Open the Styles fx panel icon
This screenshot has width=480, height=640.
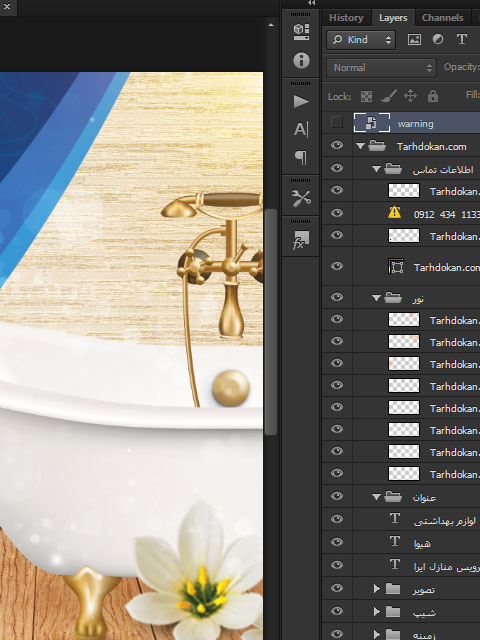pyautogui.click(x=301, y=240)
